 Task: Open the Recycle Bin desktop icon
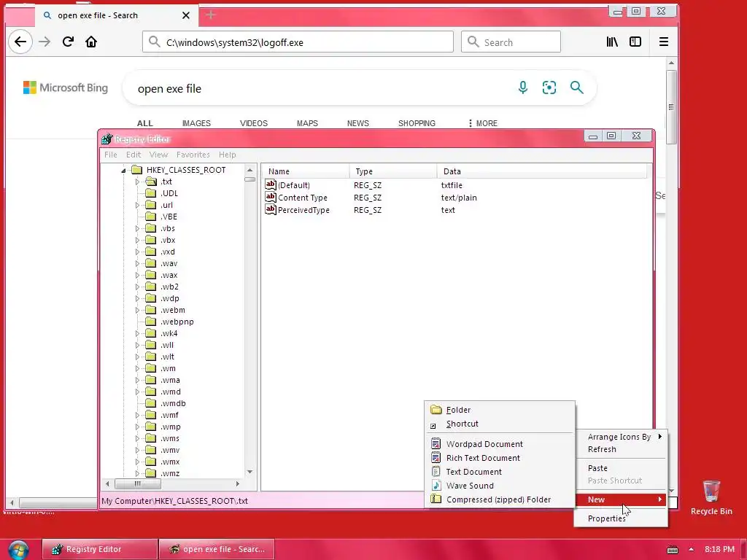click(x=711, y=497)
